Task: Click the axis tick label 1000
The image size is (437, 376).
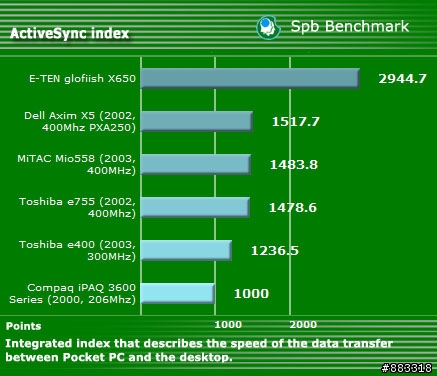Action: [x=228, y=324]
